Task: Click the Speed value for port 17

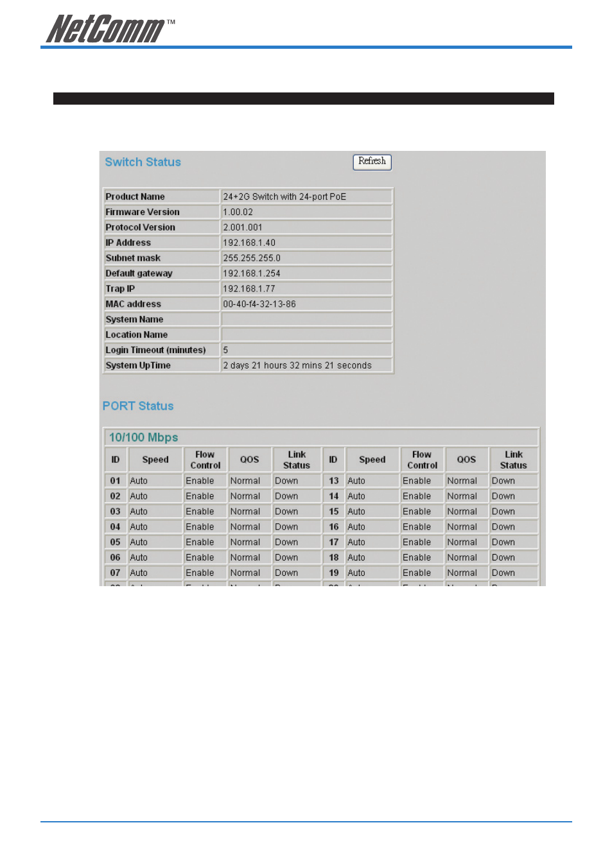Action: [x=372, y=542]
